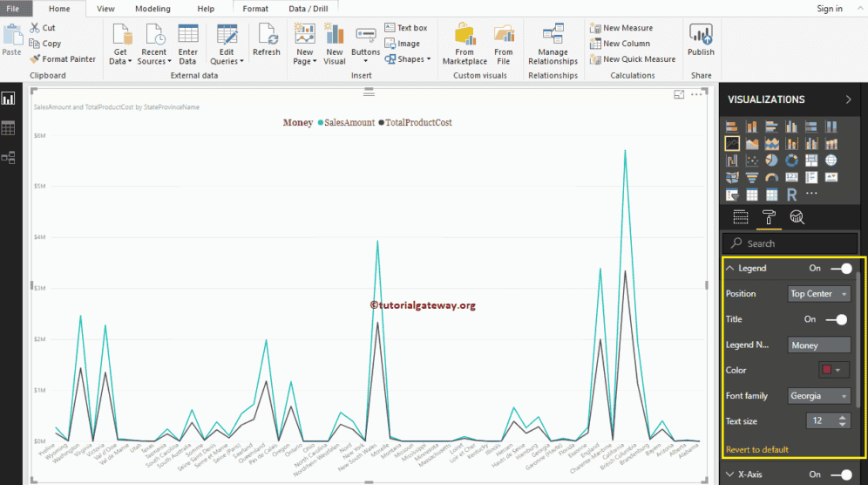Screen dimensions: 868x485
Task: Choose the R script visual icon
Action: 791,195
